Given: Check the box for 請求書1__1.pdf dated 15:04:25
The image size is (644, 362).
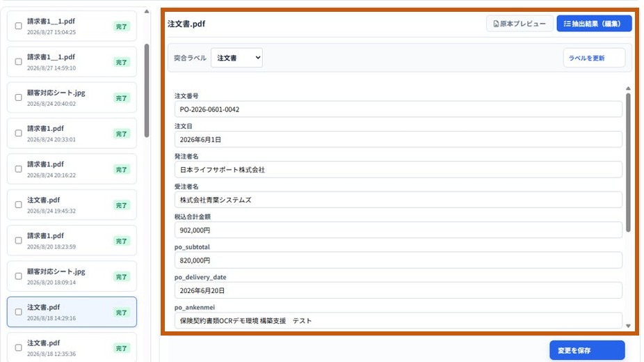Looking at the screenshot, I should pyautogui.click(x=19, y=26).
